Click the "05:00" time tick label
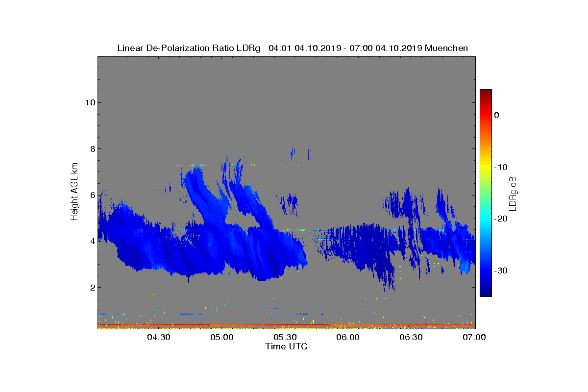Viewport: 588px width, 392px height. pos(222,338)
